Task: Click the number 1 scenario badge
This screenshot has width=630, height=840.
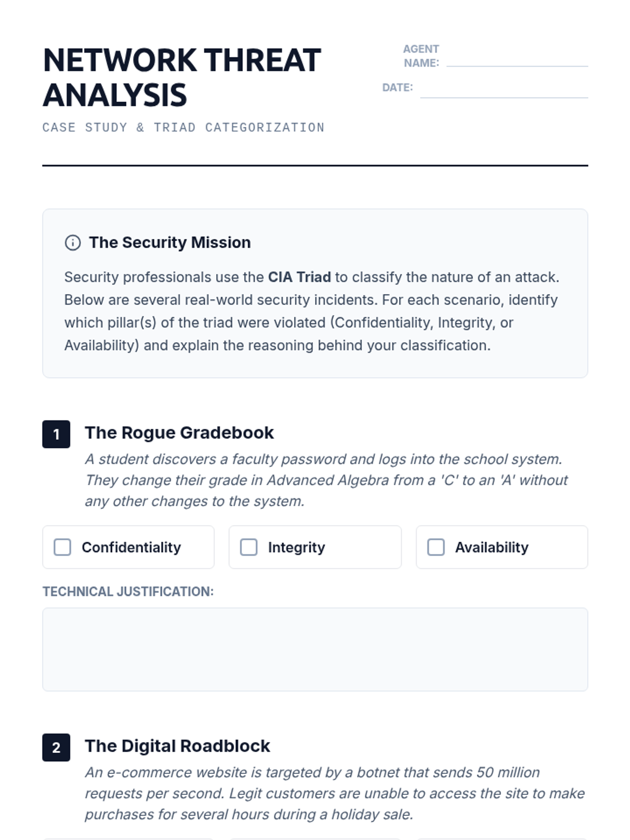Action: click(x=56, y=434)
